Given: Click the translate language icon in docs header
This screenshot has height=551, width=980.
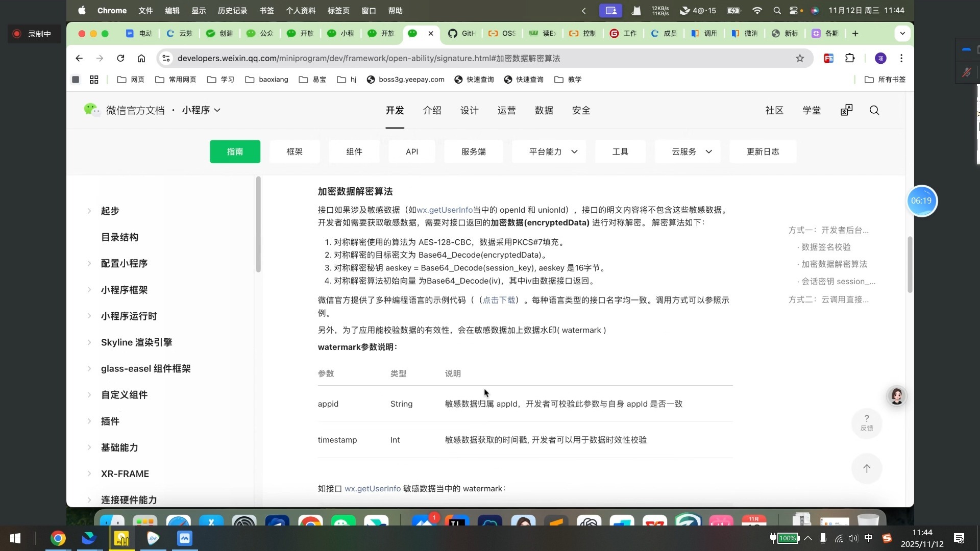Looking at the screenshot, I should 846,110.
